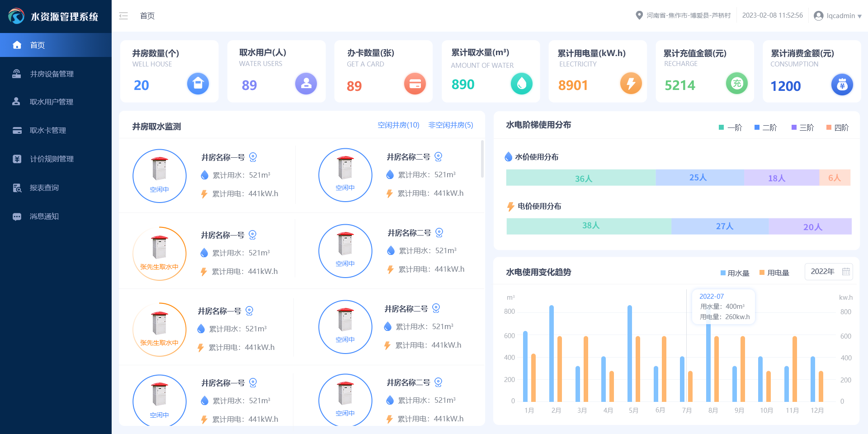
Task: Filter by 非空闲井房(5) link
Action: click(x=450, y=125)
